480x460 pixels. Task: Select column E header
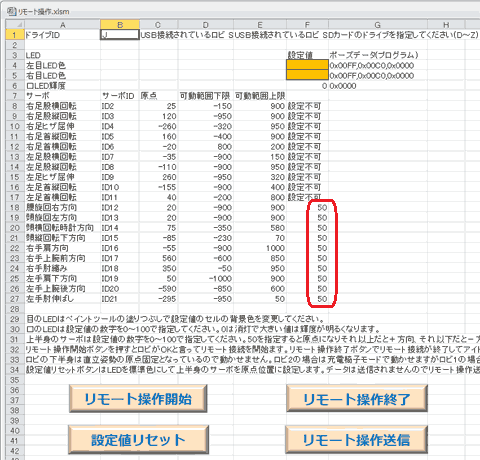point(260,25)
